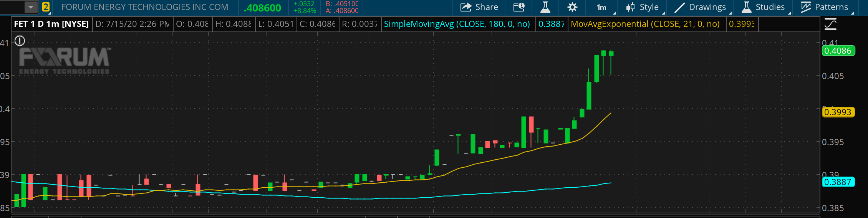Click the price axis curve icon

point(830,25)
